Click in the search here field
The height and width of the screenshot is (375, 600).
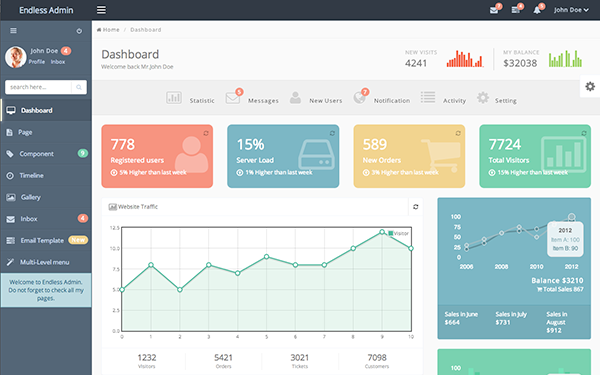coord(38,87)
